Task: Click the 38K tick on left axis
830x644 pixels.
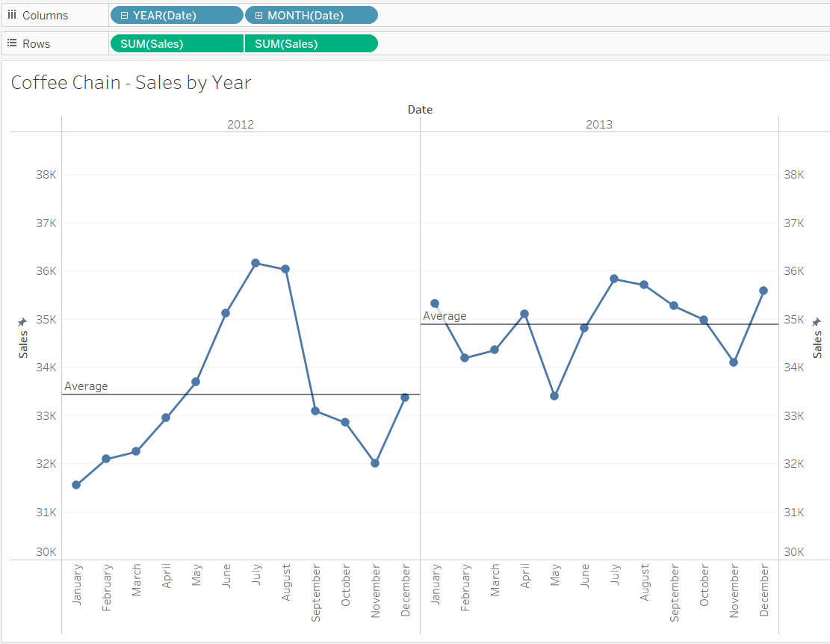Action: pos(46,175)
